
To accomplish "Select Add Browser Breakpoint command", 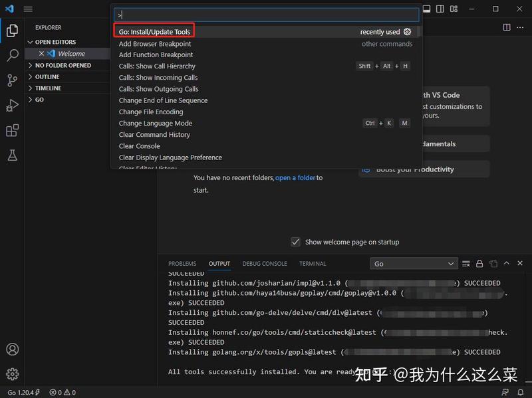I will (x=267, y=44).
